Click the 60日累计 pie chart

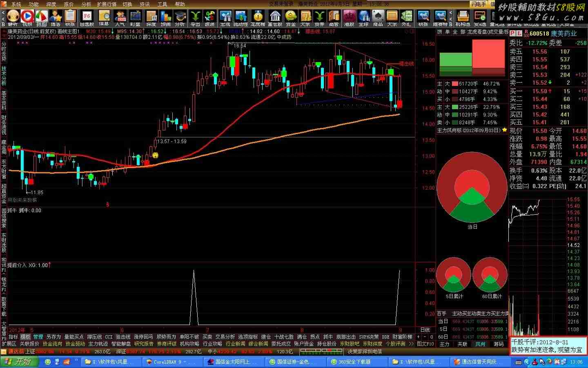[490, 274]
